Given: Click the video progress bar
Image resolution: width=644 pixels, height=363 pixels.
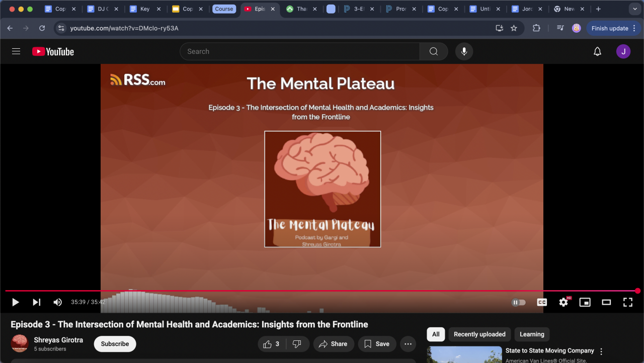Looking at the screenshot, I should [x=322, y=291].
